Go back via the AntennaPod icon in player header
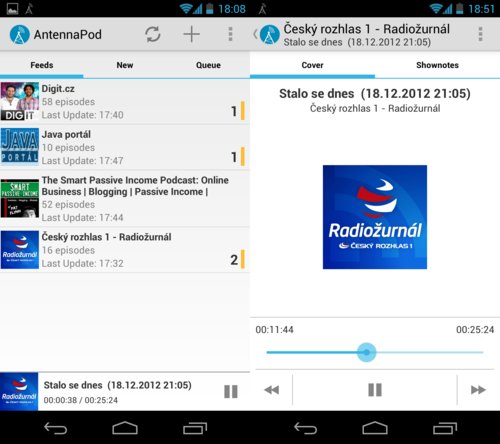Viewport: 500px width, 444px height. pyautogui.click(x=266, y=34)
